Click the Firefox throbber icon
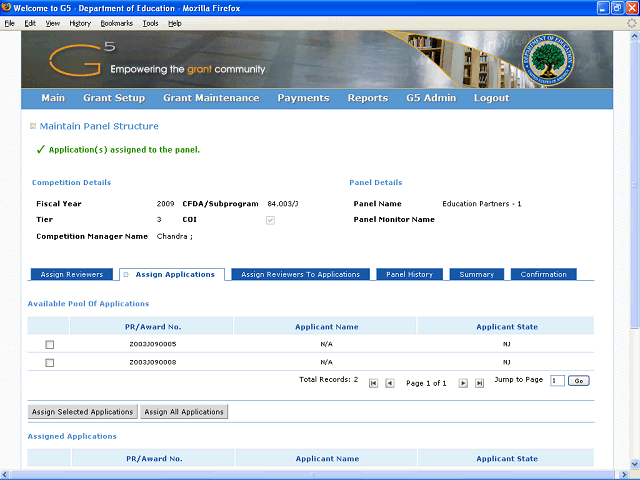This screenshot has height=480, width=640. click(630, 22)
